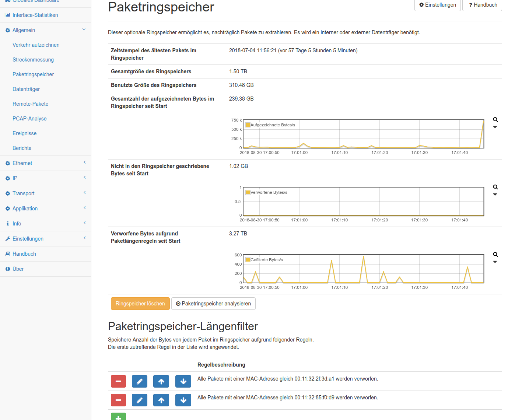Click the magnifier icon beside Aufgezeichnete Bytes chart
Image resolution: width=515 pixels, height=420 pixels.
pyautogui.click(x=495, y=120)
